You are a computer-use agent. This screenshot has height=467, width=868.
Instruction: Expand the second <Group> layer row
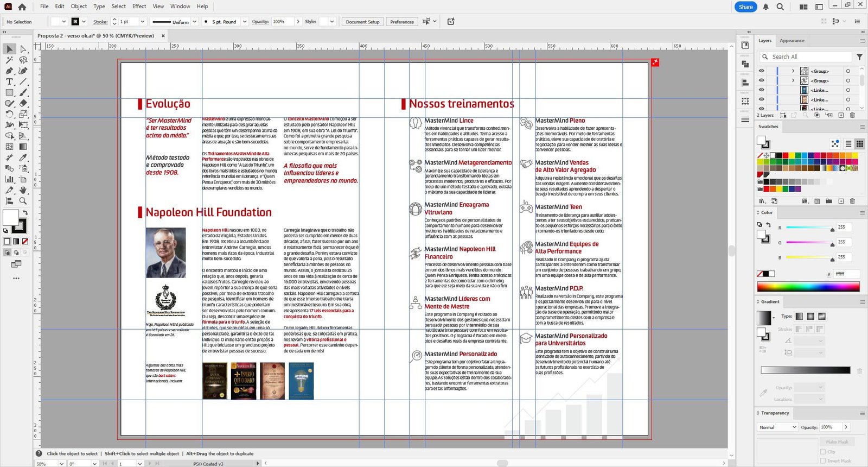[x=793, y=80]
